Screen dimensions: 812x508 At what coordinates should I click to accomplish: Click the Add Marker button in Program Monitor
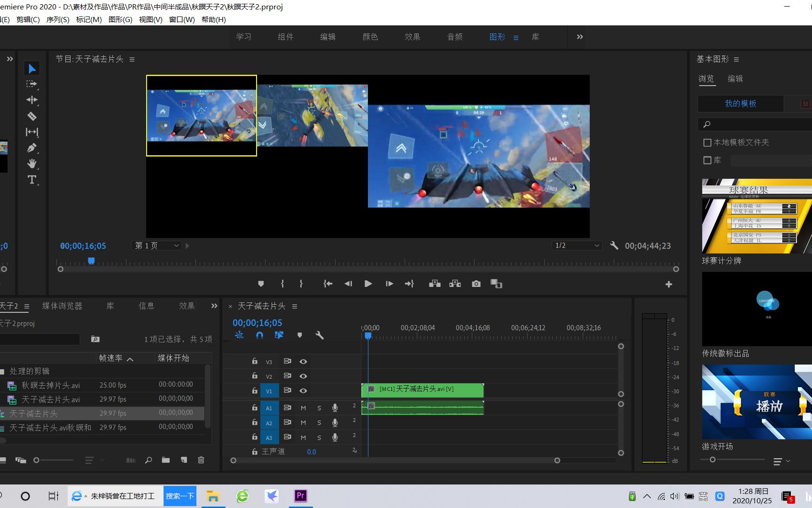tap(261, 284)
